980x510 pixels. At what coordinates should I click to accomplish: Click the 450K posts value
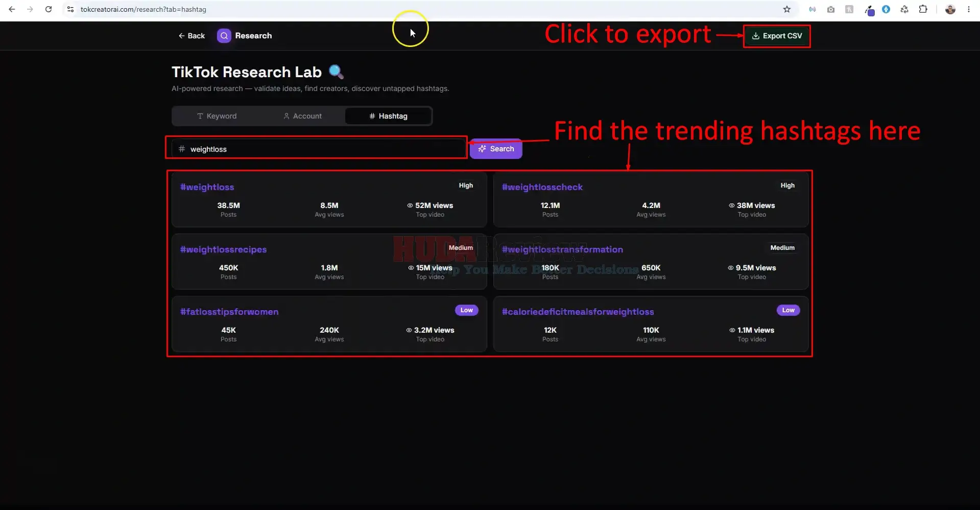[228, 268]
